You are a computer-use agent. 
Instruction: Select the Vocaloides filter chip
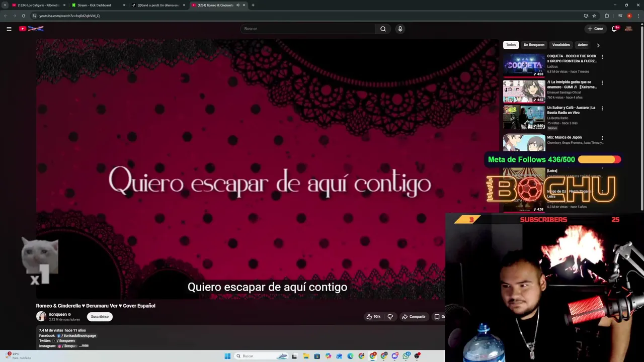[x=561, y=45]
